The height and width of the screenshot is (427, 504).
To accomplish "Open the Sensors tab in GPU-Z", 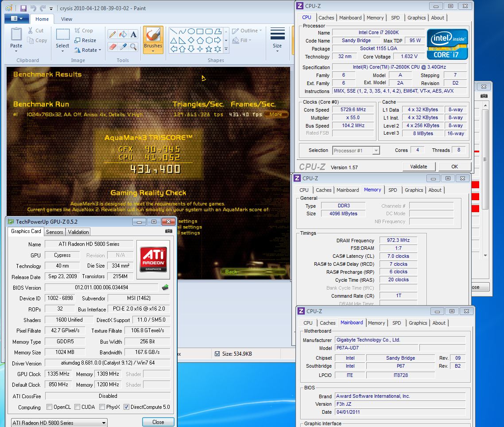I will [x=54, y=232].
